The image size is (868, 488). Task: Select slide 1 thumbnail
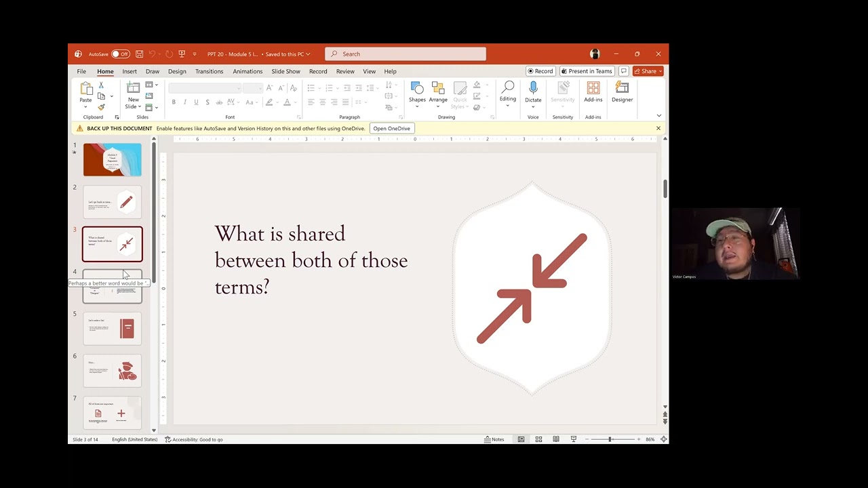(113, 160)
